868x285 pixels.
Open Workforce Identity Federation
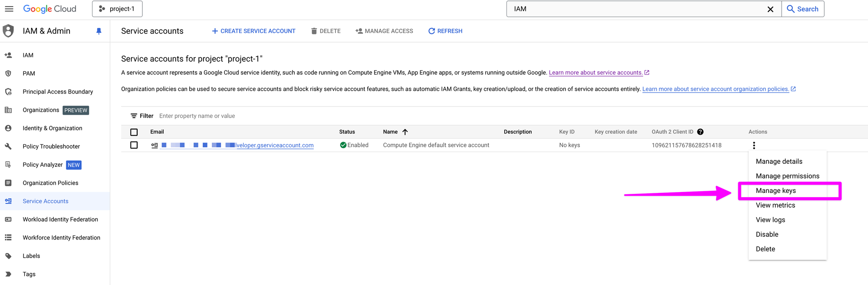click(x=61, y=238)
